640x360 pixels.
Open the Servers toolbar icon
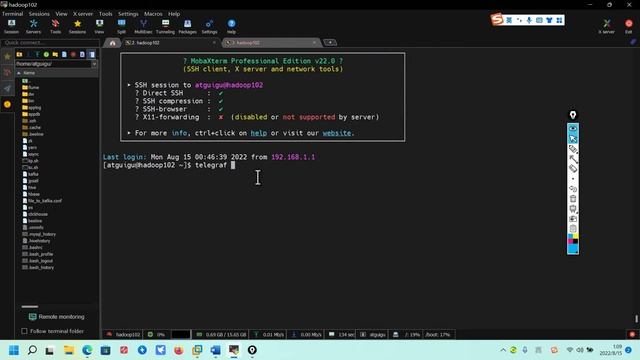pos(33,26)
